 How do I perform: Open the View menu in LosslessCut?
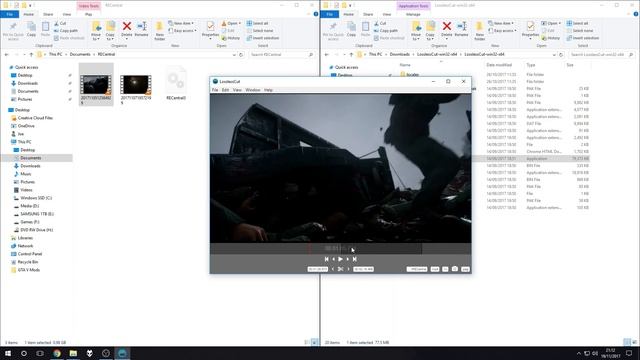coord(237,90)
